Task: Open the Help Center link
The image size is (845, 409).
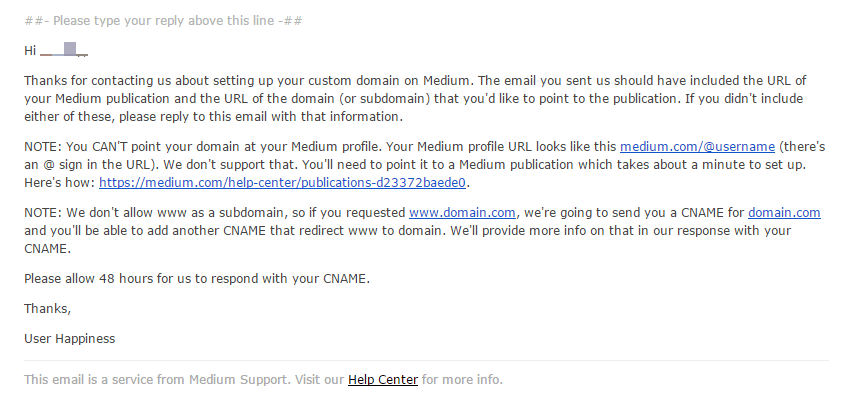Action: coord(383,380)
